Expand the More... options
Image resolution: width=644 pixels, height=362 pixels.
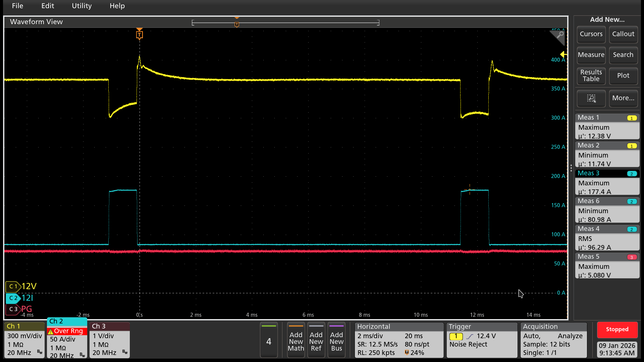point(623,98)
